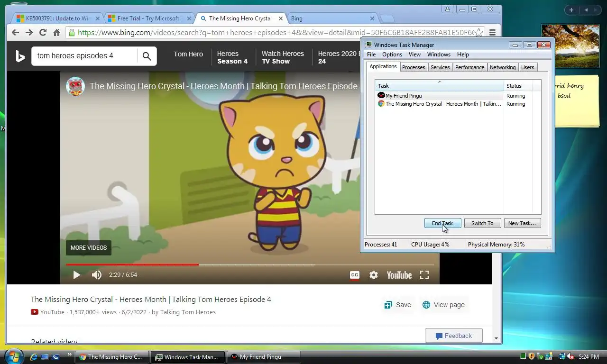Toggle closed captions on the video
607x364 pixels.
354,275
